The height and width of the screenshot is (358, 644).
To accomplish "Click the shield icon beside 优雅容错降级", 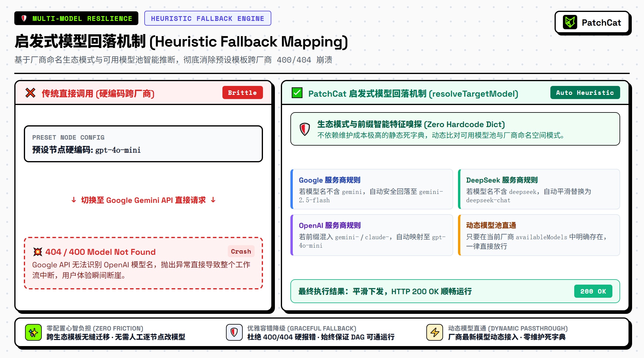I will pyautogui.click(x=234, y=332).
